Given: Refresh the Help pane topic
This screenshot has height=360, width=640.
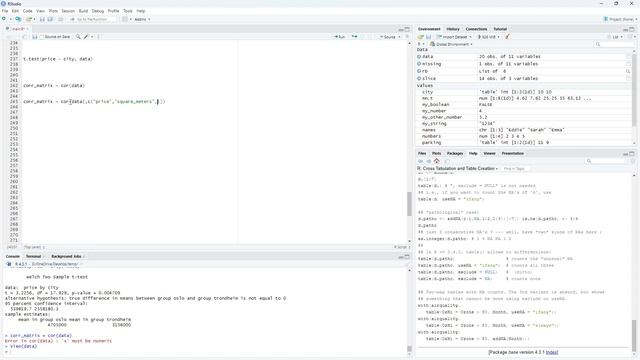Looking at the screenshot, I should (x=633, y=161).
